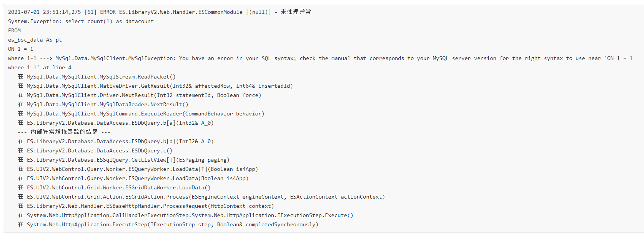
Task: Click the MySqlCommand.ExecuteReader stack frame
Action: (145, 114)
